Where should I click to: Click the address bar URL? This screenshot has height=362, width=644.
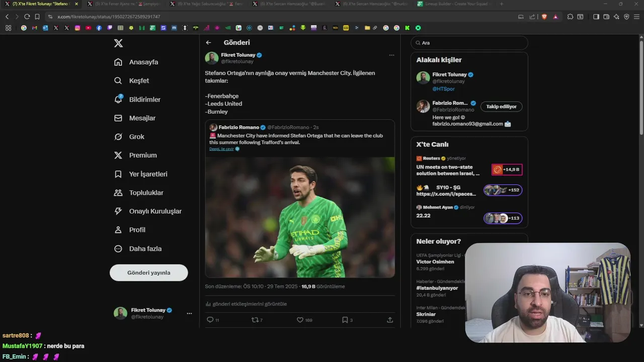[x=109, y=17]
